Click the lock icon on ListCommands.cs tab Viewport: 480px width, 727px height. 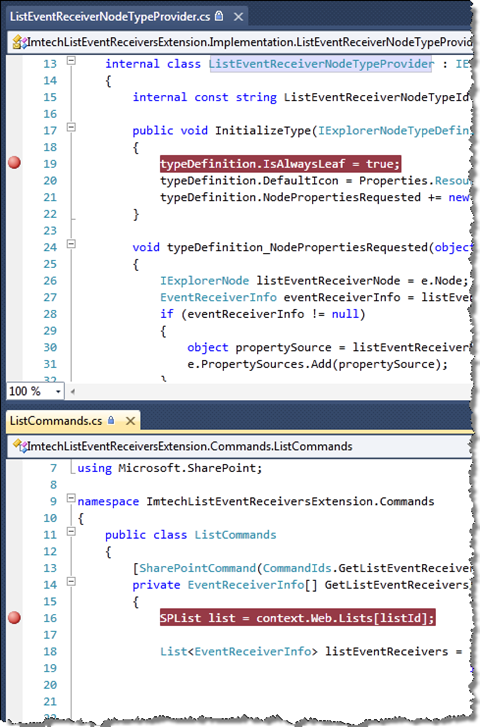111,420
